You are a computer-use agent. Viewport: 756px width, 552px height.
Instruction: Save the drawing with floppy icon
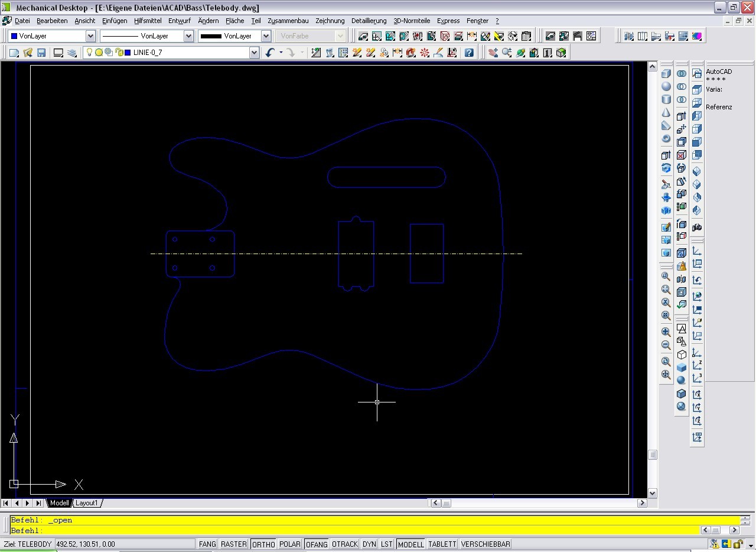click(41, 53)
